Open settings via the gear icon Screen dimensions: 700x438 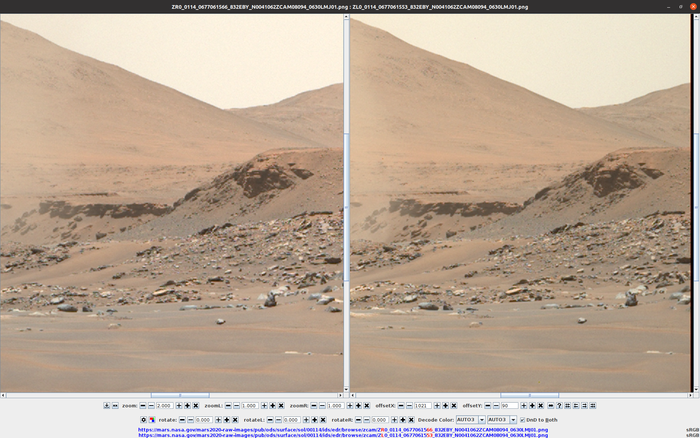coord(143,419)
